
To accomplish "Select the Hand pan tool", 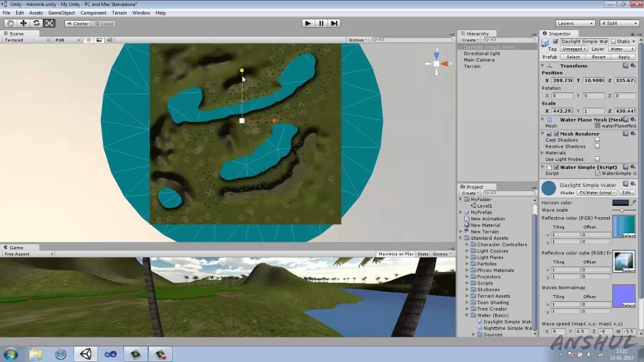I will tap(10, 23).
